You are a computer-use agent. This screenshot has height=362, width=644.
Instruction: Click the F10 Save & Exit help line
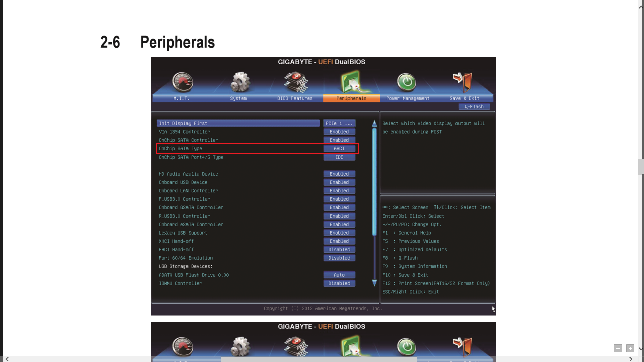pyautogui.click(x=405, y=275)
